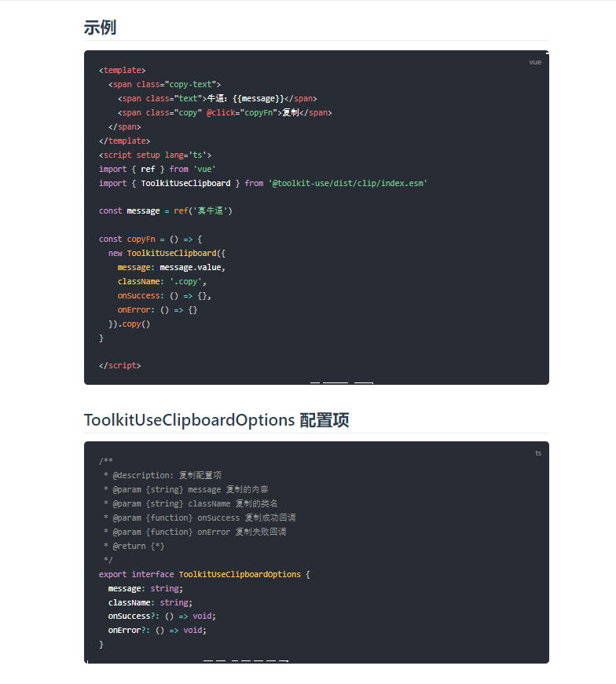Viewport: 616px width, 684px height.
Task: Click the new ToolkitUseClipboard({ line
Action: point(167,253)
